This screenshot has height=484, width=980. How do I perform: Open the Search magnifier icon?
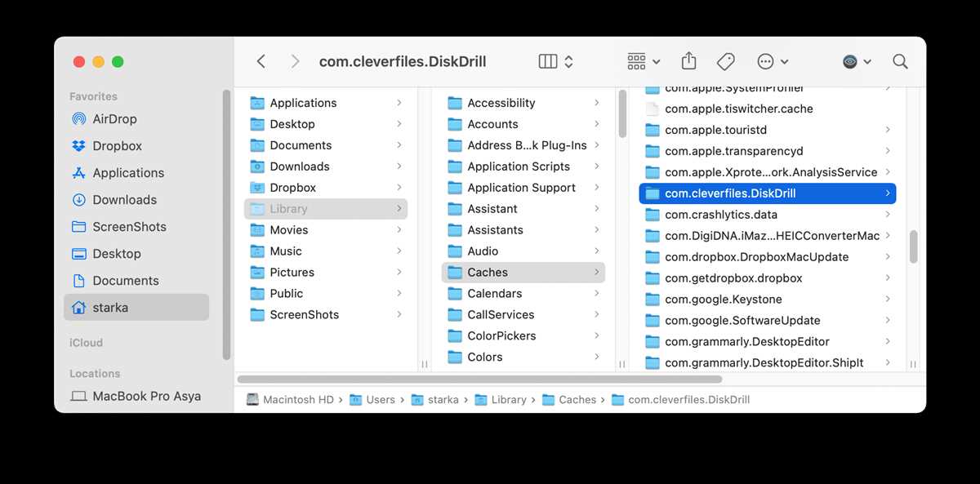900,61
